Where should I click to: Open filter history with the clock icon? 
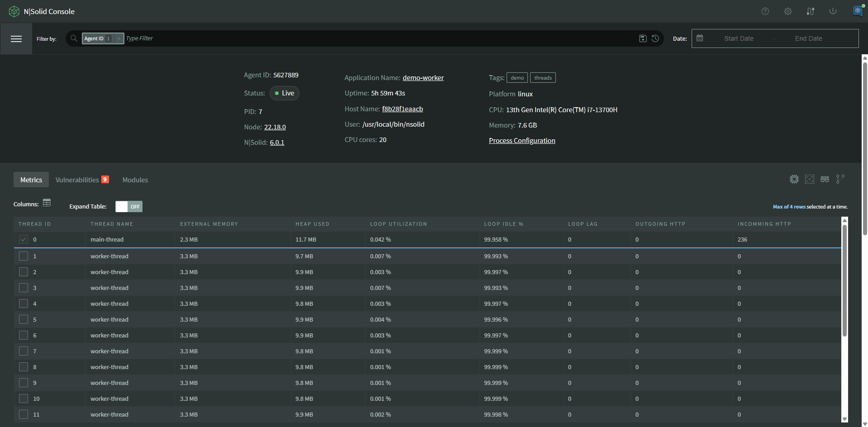[x=655, y=38]
